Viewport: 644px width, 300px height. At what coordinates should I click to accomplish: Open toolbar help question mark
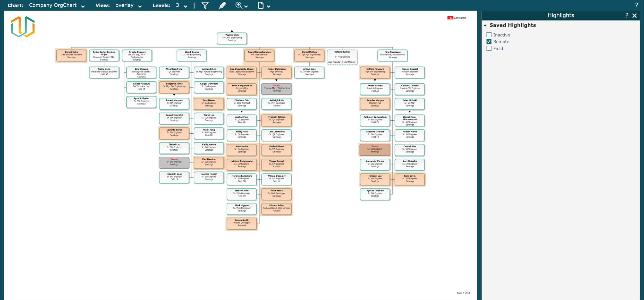[x=636, y=5]
